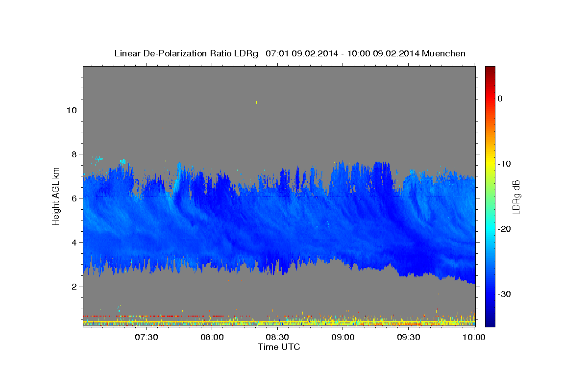Click the time tick label "07:30"
Image resolution: width=588 pixels, height=392 pixels.
pyautogui.click(x=146, y=337)
